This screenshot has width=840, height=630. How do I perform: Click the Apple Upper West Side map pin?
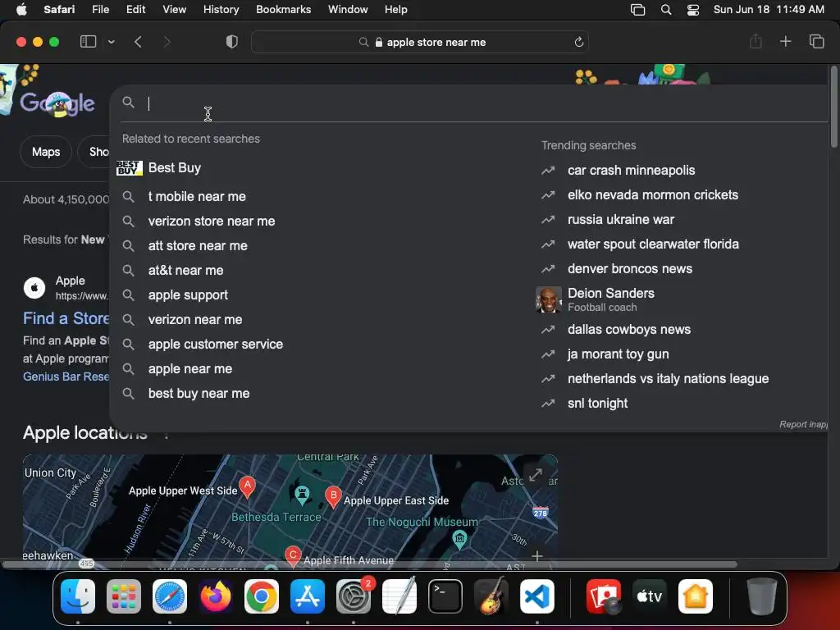pos(247,486)
